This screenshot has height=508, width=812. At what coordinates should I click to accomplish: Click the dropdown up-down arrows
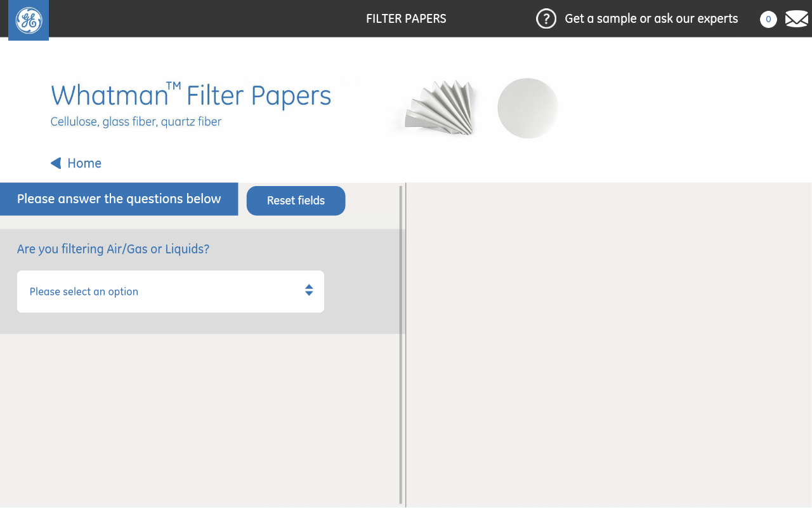pyautogui.click(x=309, y=290)
